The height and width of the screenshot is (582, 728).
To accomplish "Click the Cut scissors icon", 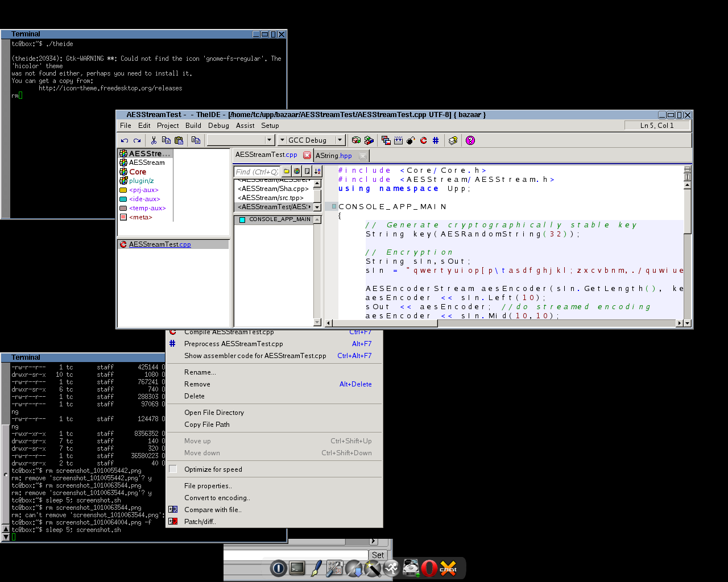I will point(154,140).
